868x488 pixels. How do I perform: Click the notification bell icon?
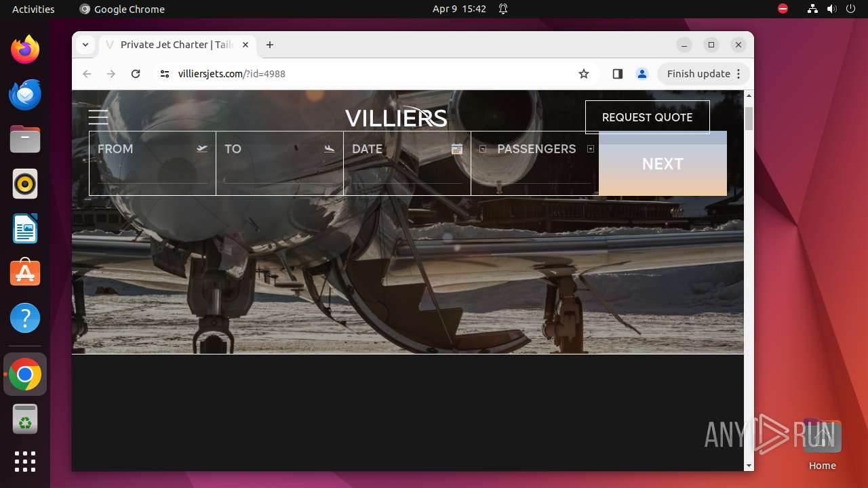pos(503,9)
